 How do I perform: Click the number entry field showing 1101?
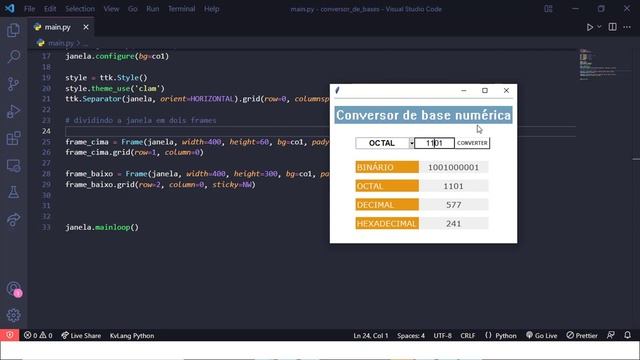point(434,143)
